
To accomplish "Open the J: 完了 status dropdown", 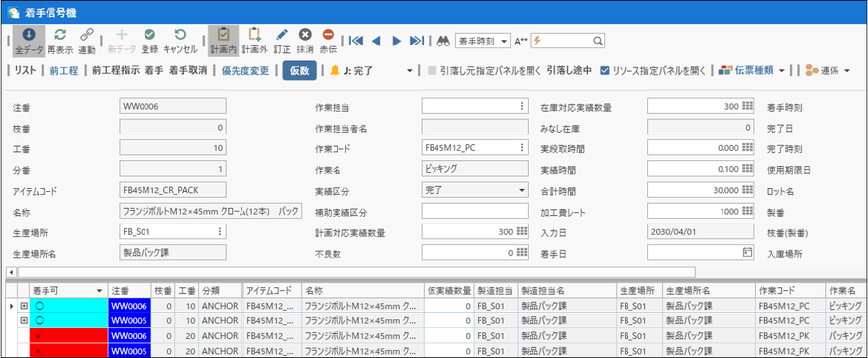I will 410,71.
